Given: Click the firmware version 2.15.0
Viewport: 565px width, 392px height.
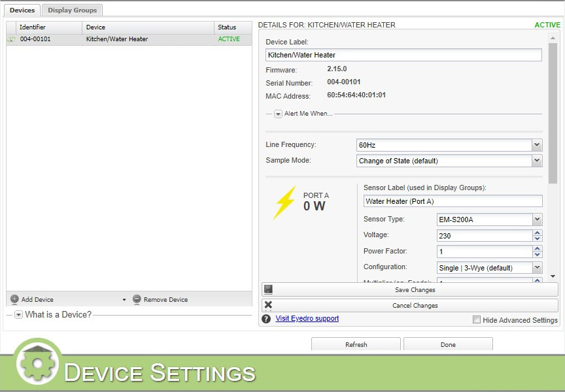Looking at the screenshot, I should coord(337,69).
